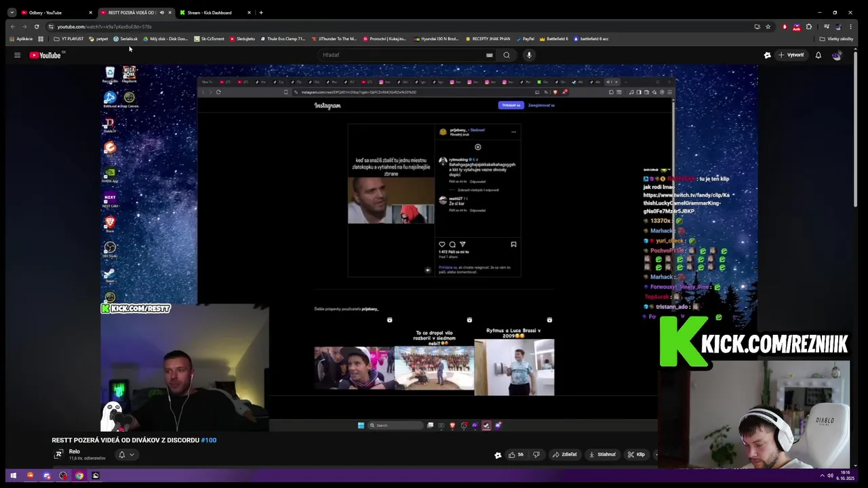Open the YouTube guide hamburger menu
Viewport: 868px width, 488px height.
point(17,55)
